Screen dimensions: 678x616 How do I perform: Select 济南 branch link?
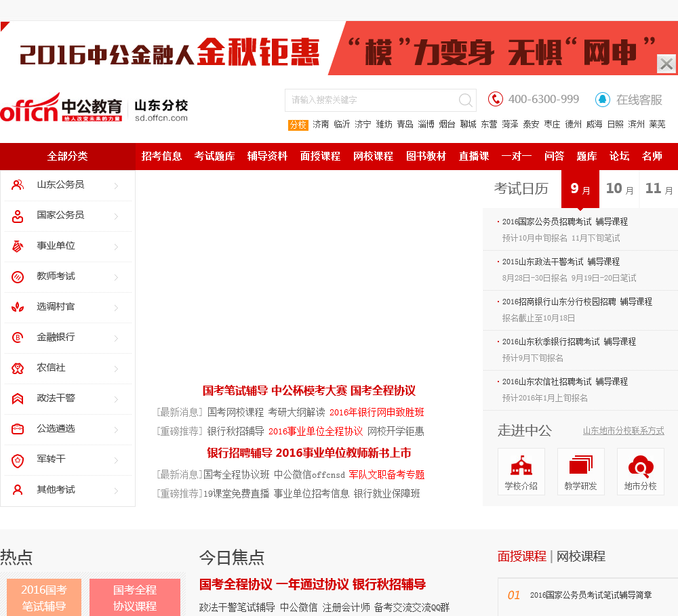point(321,125)
